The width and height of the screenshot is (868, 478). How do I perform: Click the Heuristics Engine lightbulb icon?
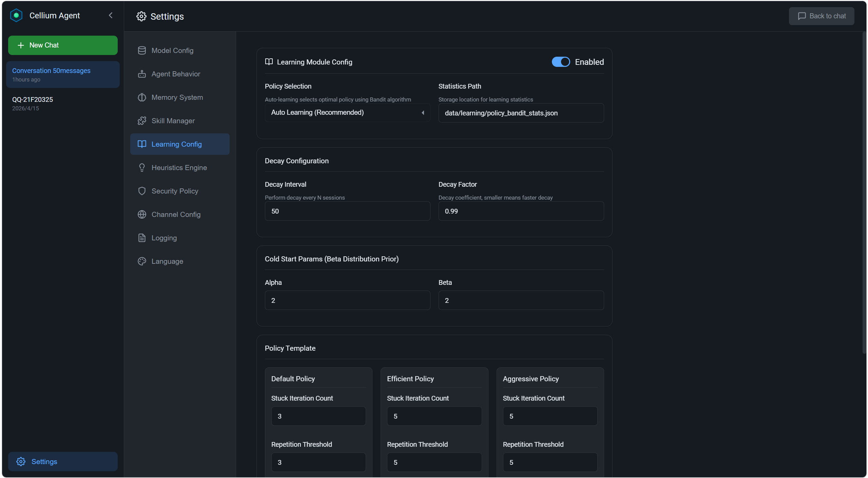[x=142, y=168]
